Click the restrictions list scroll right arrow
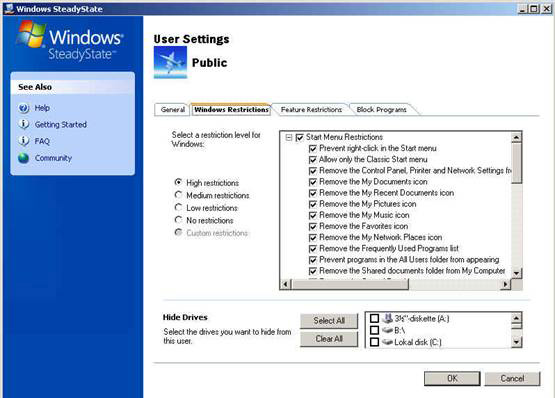The width and height of the screenshot is (555, 398). pyautogui.click(x=506, y=284)
